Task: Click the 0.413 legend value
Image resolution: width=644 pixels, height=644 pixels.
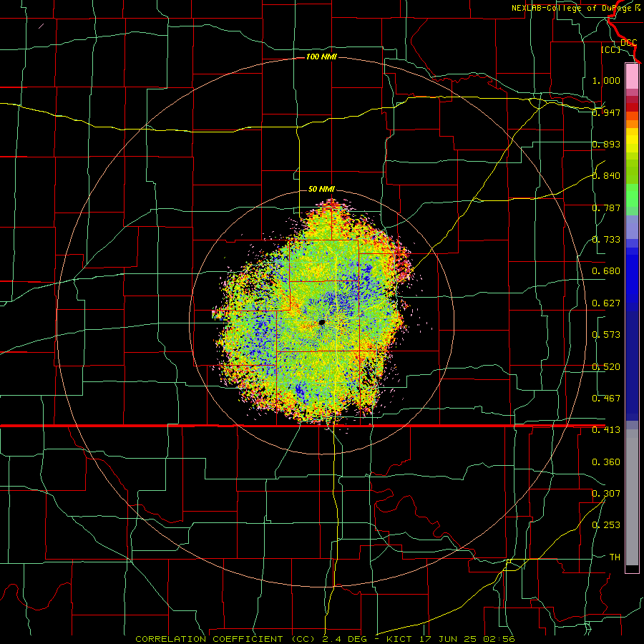Action: click(606, 430)
